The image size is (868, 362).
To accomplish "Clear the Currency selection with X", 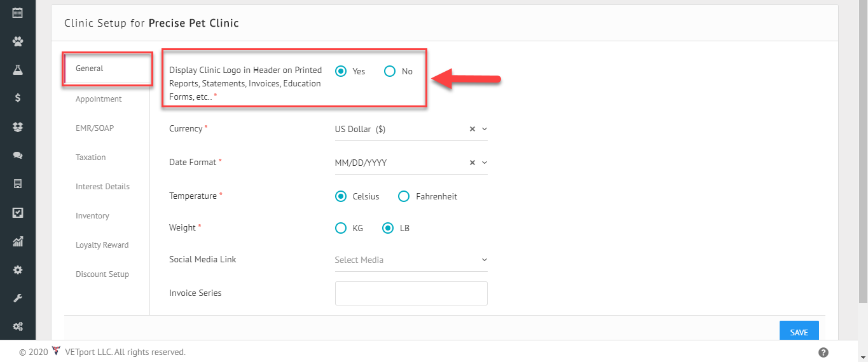I will pyautogui.click(x=472, y=129).
